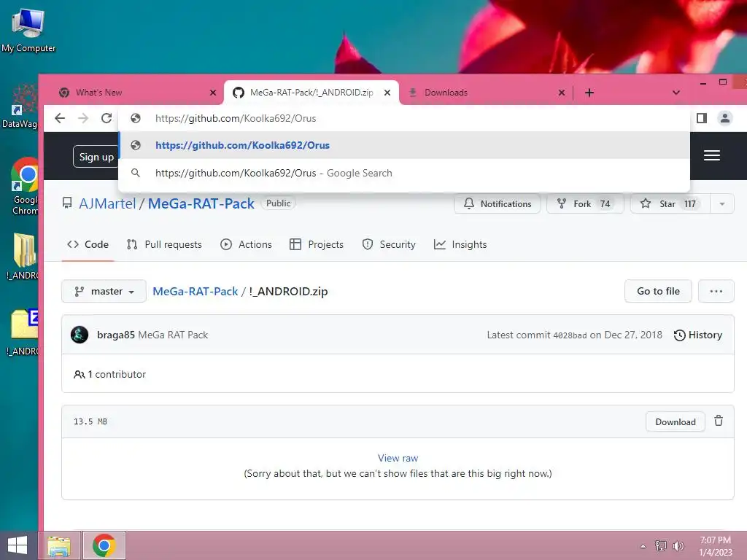Image resolution: width=747 pixels, height=560 pixels.
Task: Click the 13.5 MB file size
Action: click(90, 421)
